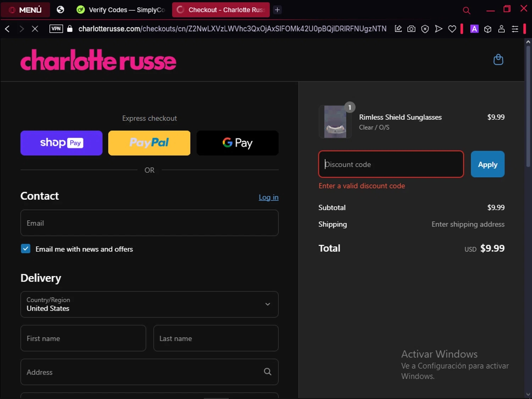Screen dimensions: 532x399
Task: Click the Address input field
Action: tap(149, 372)
